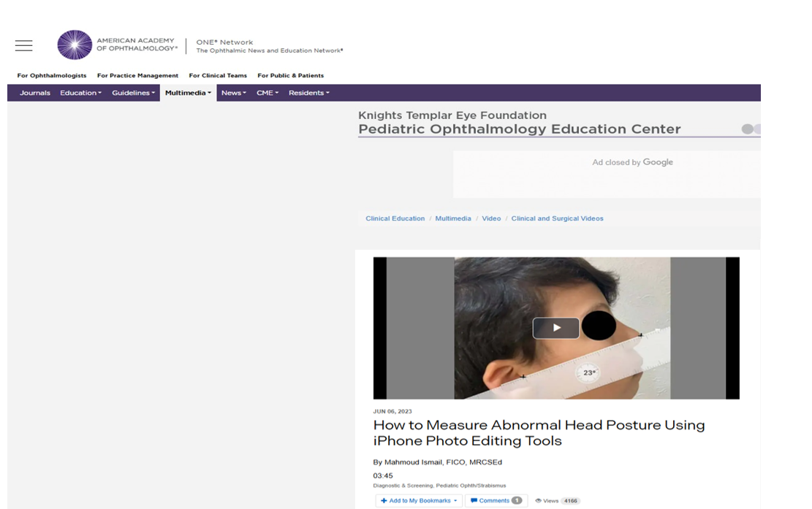812x509 pixels.
Task: Expand the Residents dropdown
Action: (x=308, y=93)
